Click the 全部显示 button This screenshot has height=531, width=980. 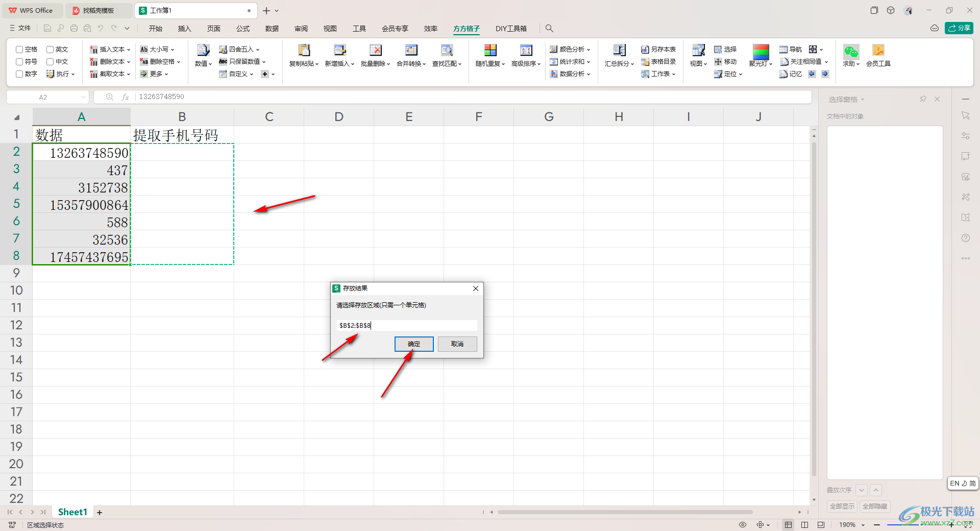tap(842, 506)
